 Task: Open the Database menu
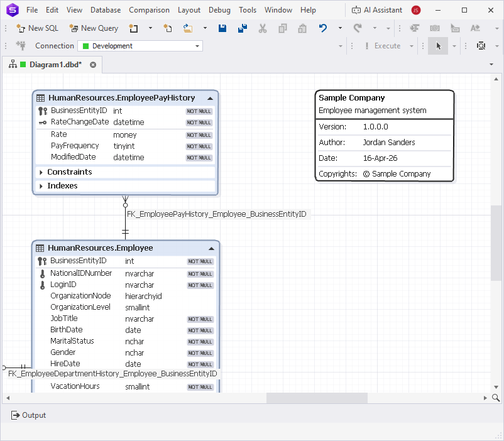click(106, 10)
